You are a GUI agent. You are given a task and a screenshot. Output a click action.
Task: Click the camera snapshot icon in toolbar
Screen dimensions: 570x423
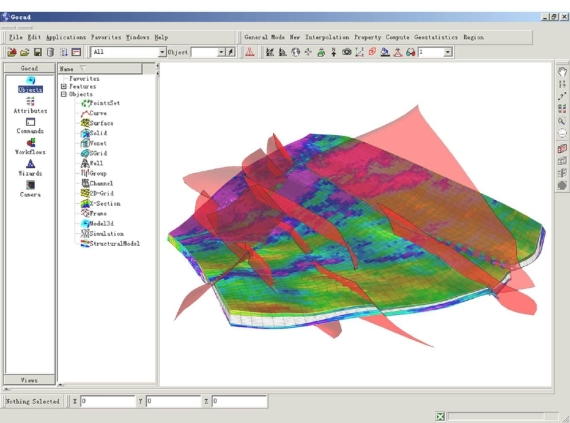tap(346, 52)
